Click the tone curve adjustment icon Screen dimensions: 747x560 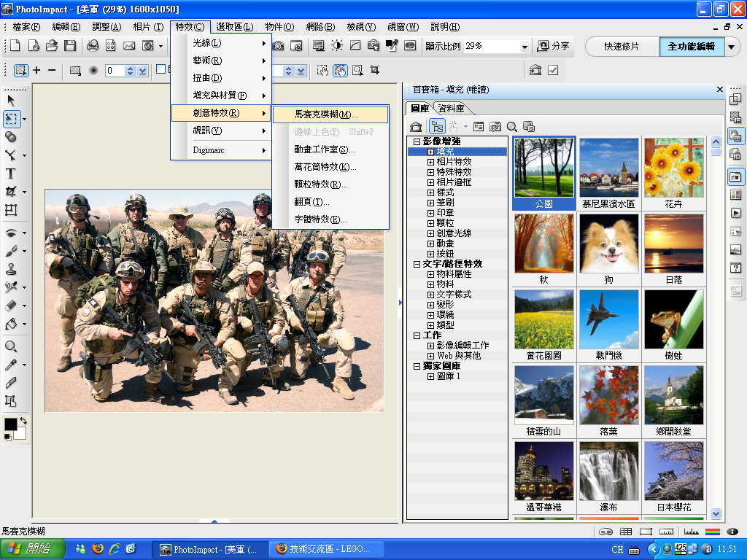(355, 46)
